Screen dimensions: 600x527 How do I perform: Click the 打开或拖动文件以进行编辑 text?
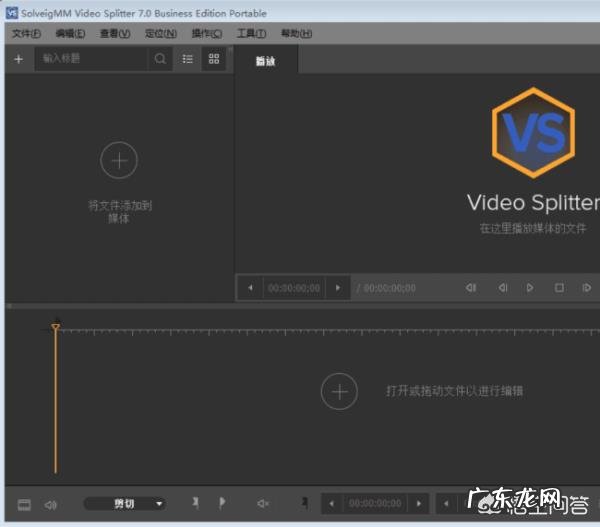pyautogui.click(x=455, y=391)
